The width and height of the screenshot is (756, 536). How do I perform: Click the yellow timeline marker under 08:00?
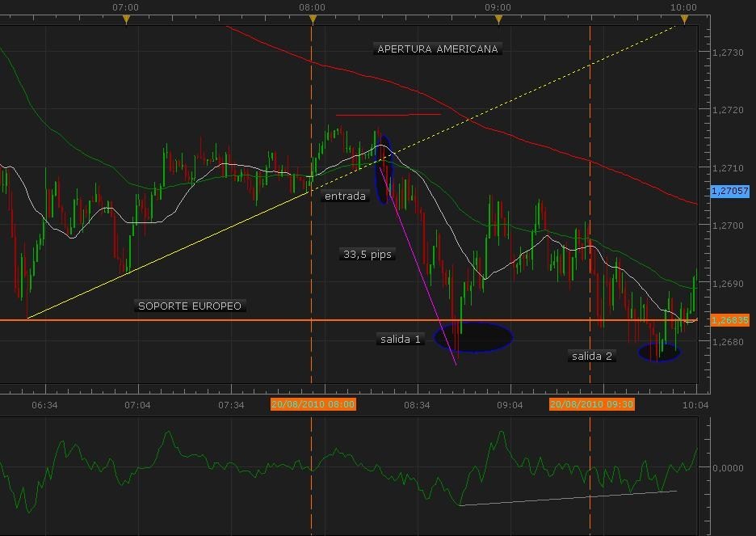pos(313,19)
